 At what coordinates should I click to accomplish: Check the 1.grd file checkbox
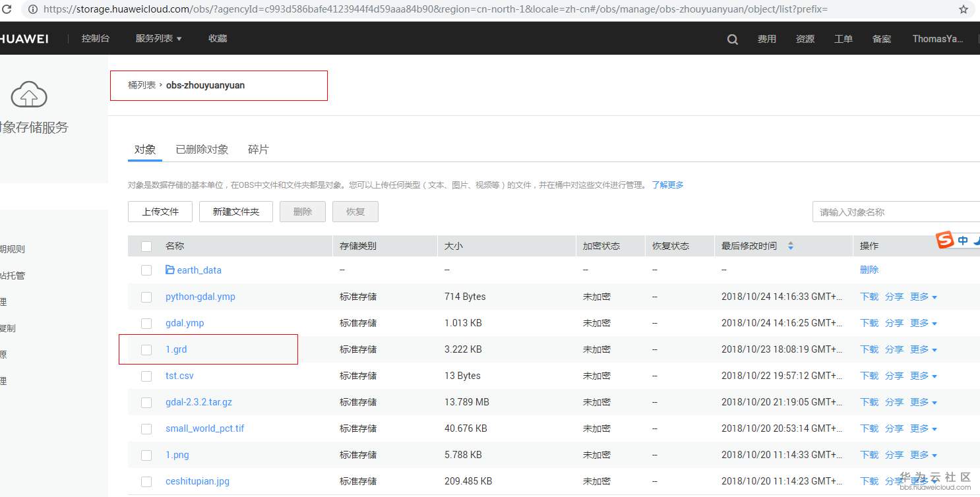tap(146, 349)
